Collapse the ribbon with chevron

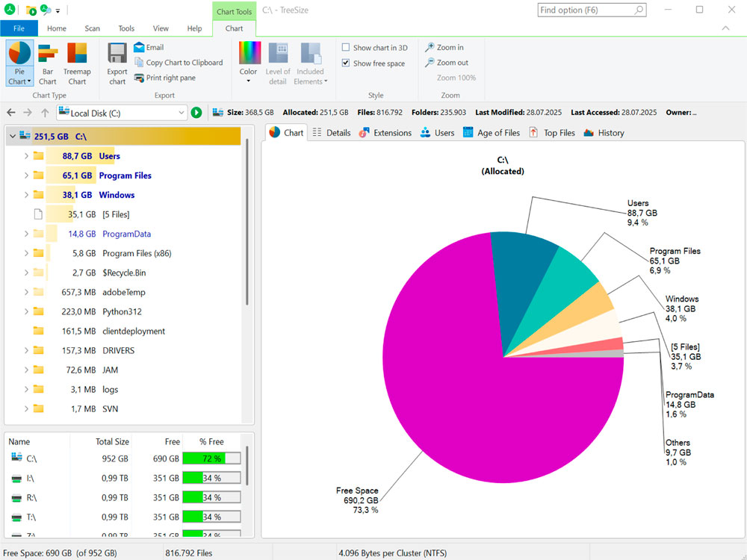click(x=725, y=28)
